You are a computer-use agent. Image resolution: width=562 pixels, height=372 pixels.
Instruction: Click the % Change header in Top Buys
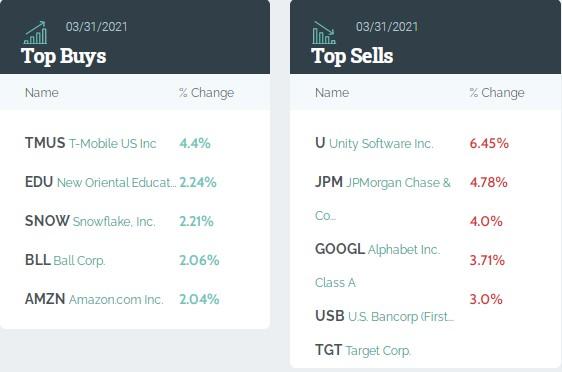point(206,92)
